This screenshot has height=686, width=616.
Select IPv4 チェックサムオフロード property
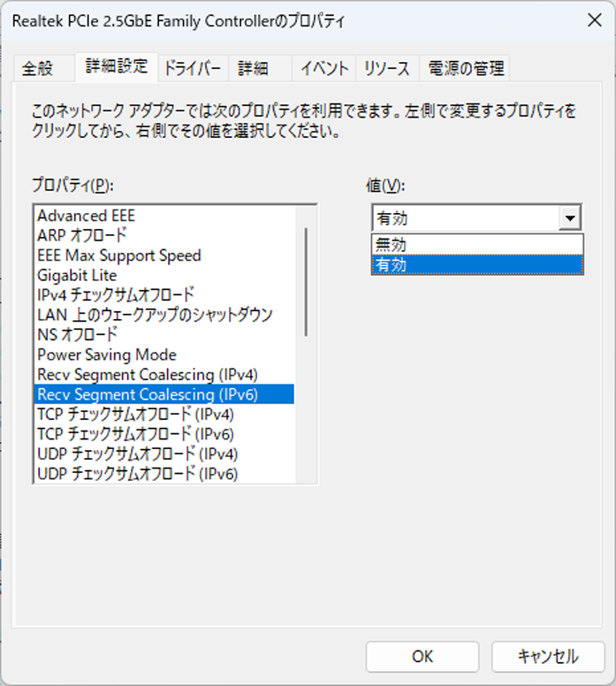point(164,295)
